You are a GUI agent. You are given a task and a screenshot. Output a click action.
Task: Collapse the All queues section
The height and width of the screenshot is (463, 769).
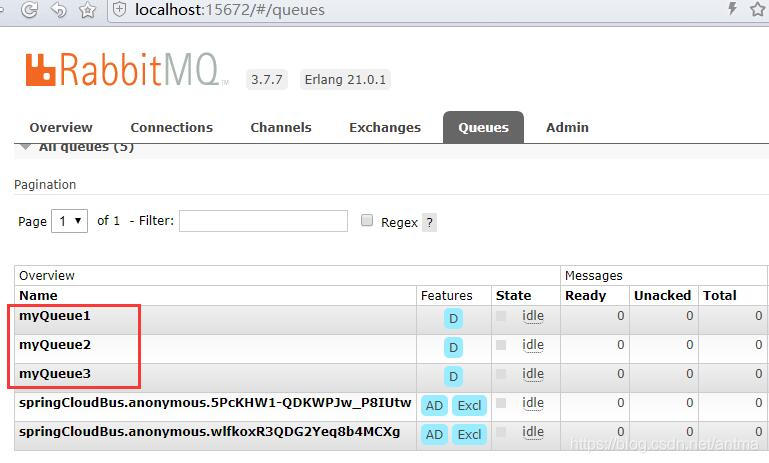pyautogui.click(x=25, y=147)
